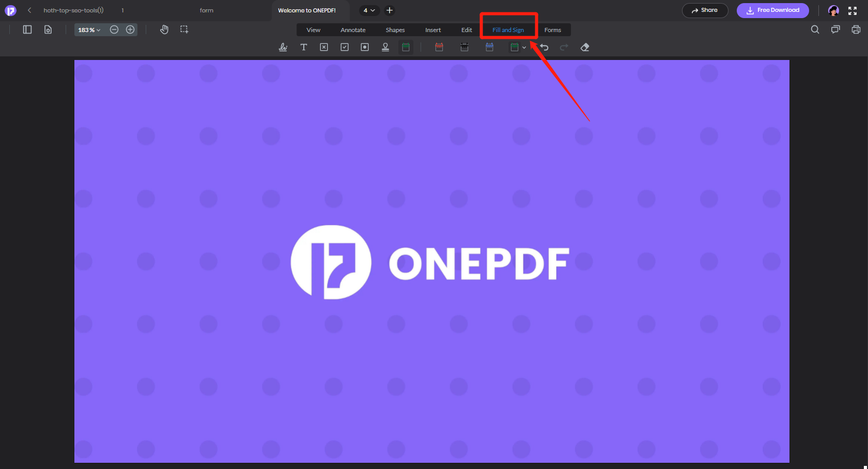
Task: Select the cross mark box tool
Action: [x=324, y=47]
